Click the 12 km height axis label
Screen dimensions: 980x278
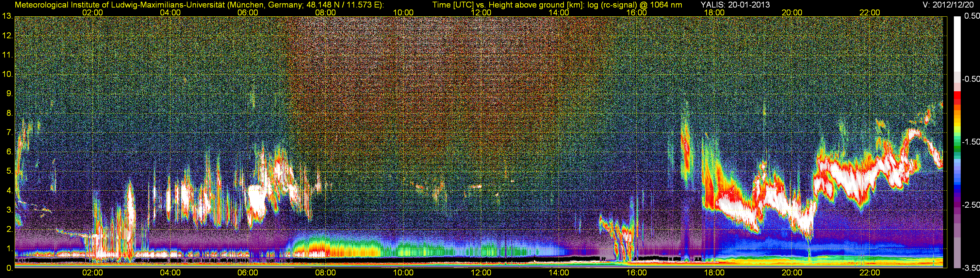7,36
